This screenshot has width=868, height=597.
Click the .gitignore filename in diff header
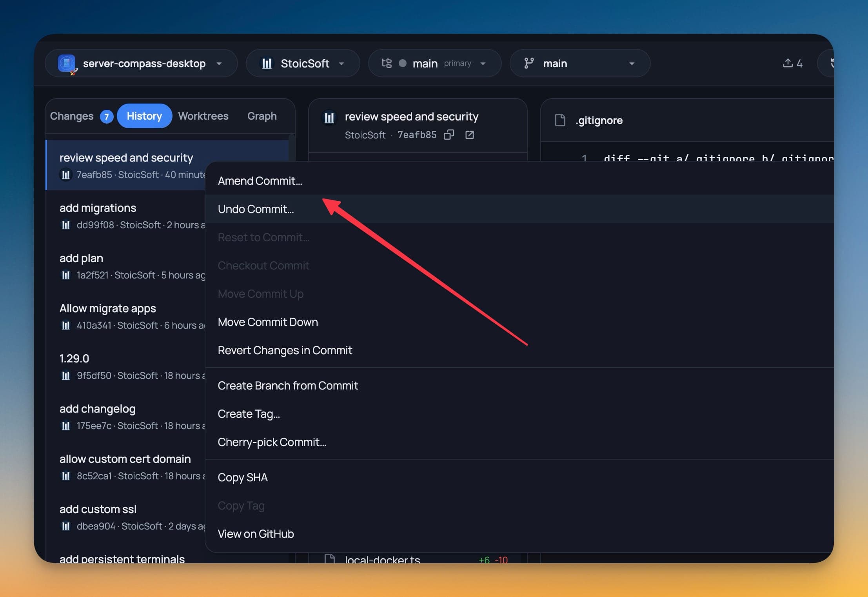click(599, 120)
